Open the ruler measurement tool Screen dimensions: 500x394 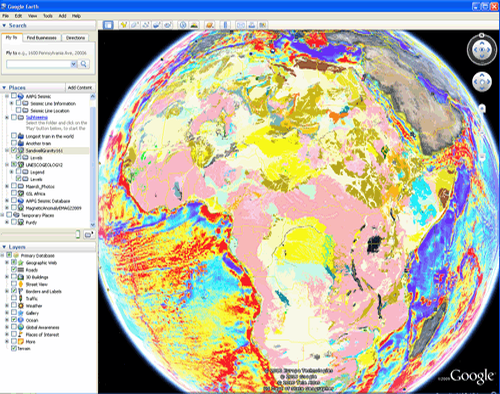(x=225, y=25)
